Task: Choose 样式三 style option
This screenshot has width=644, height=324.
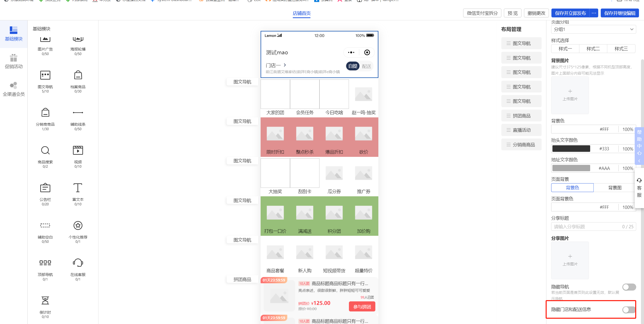Action: point(621,49)
